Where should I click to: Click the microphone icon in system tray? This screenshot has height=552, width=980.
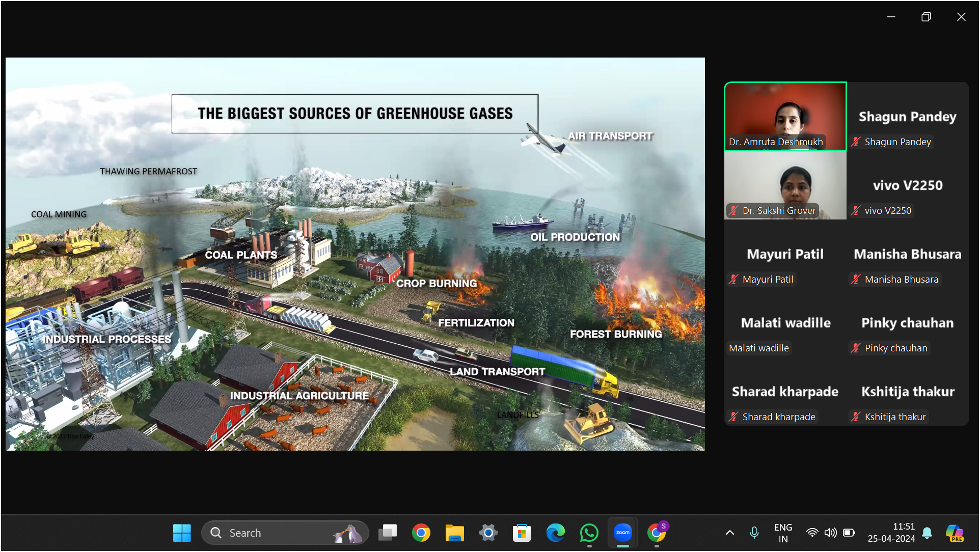754,533
